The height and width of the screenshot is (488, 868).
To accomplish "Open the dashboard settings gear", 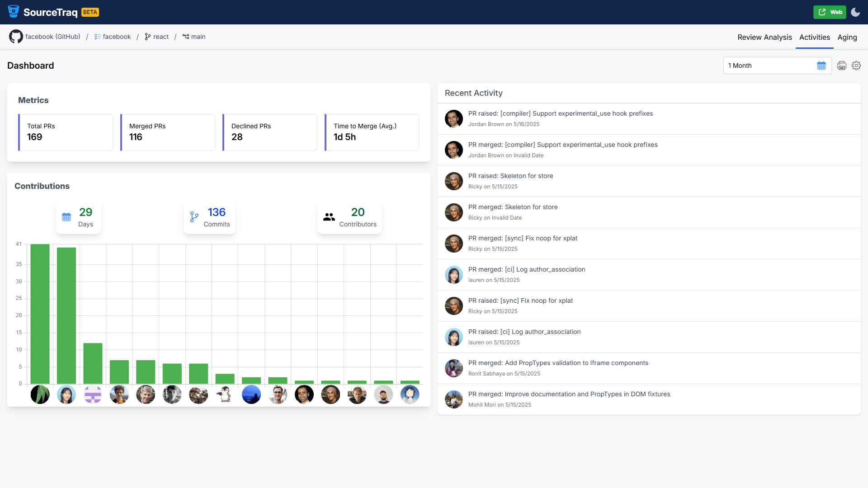I will pyautogui.click(x=856, y=66).
